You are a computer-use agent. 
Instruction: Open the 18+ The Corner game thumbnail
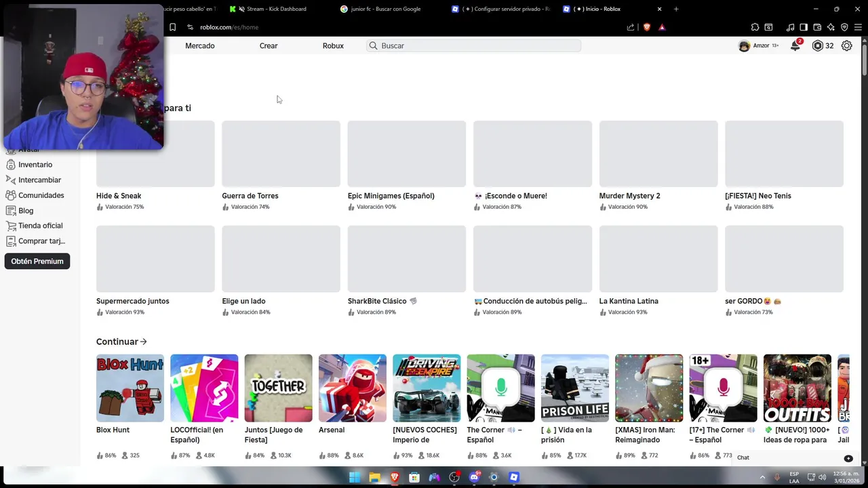click(724, 388)
